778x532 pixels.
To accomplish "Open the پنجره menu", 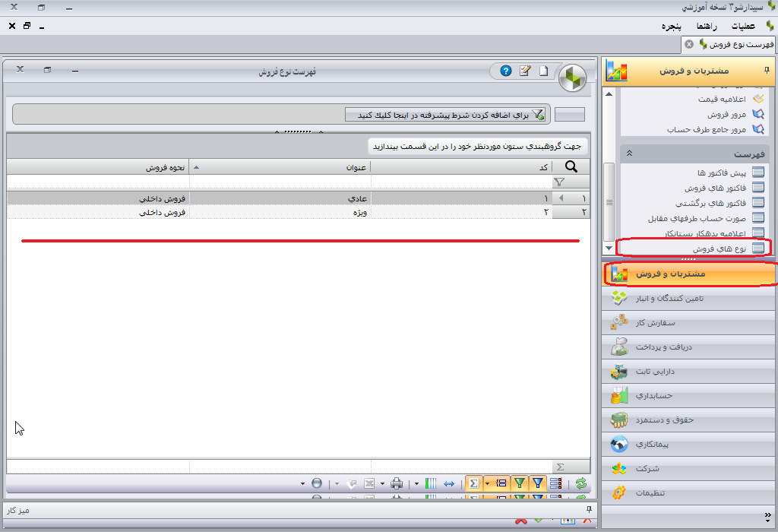I will pos(672,26).
